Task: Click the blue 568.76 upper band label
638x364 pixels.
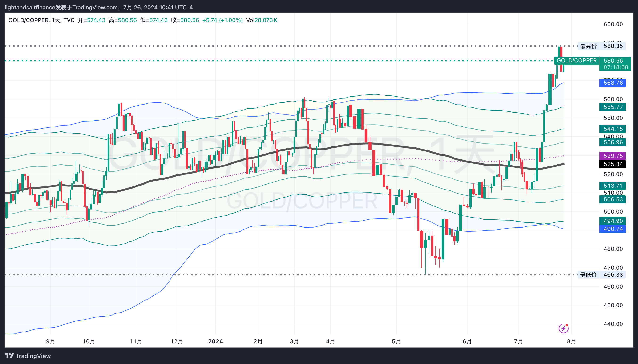Action: tap(613, 83)
